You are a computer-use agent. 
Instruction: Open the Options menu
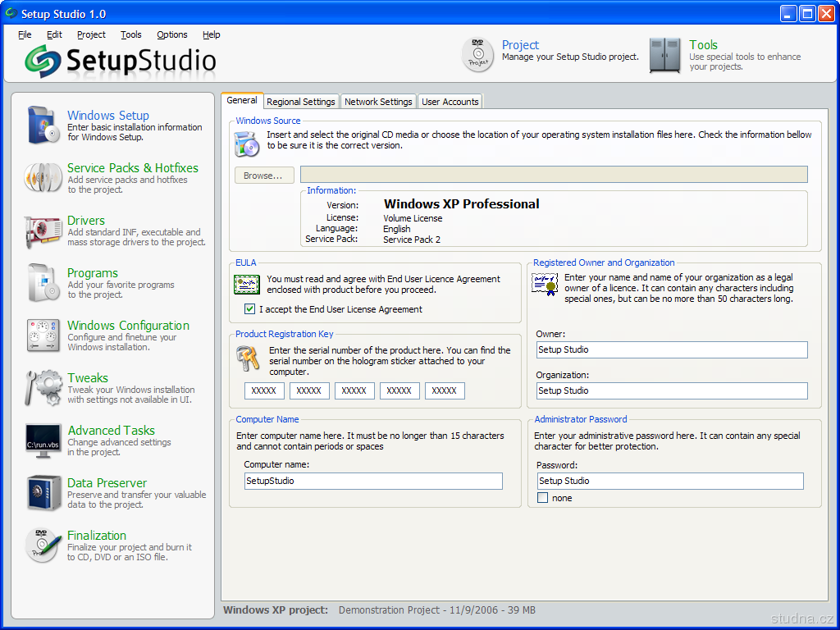pos(172,34)
